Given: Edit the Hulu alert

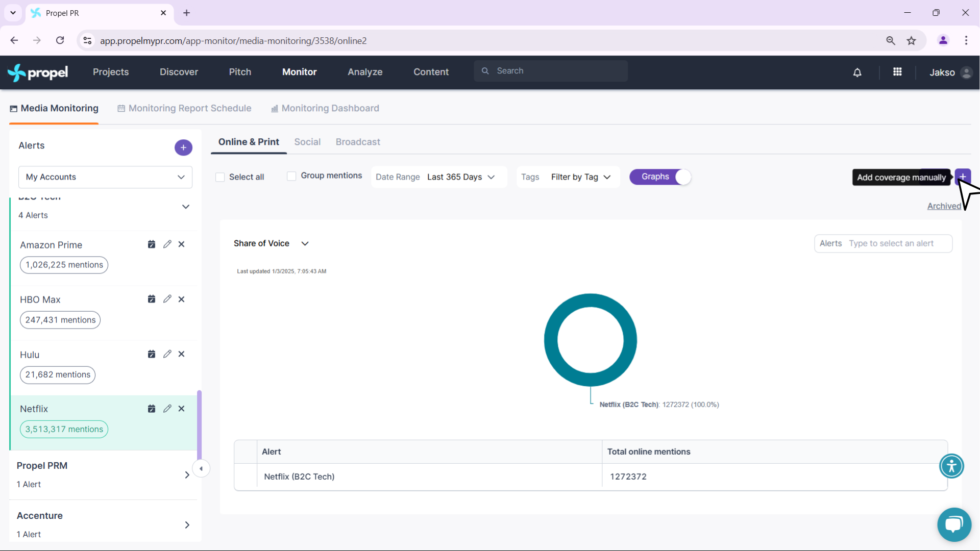Looking at the screenshot, I should [x=167, y=354].
